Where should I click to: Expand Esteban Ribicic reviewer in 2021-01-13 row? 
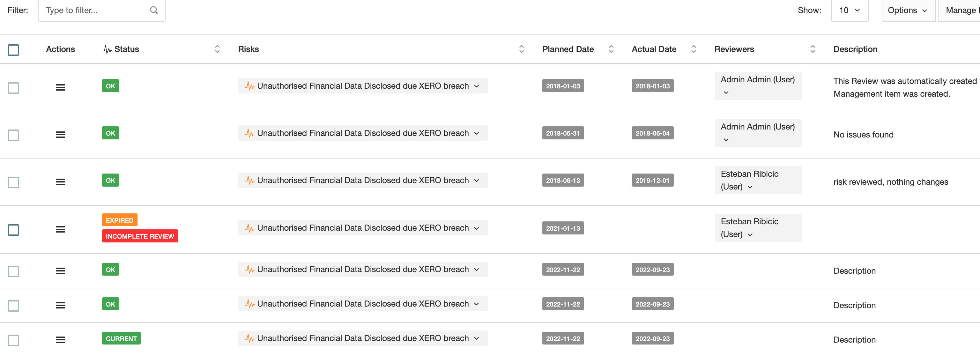[x=750, y=235]
